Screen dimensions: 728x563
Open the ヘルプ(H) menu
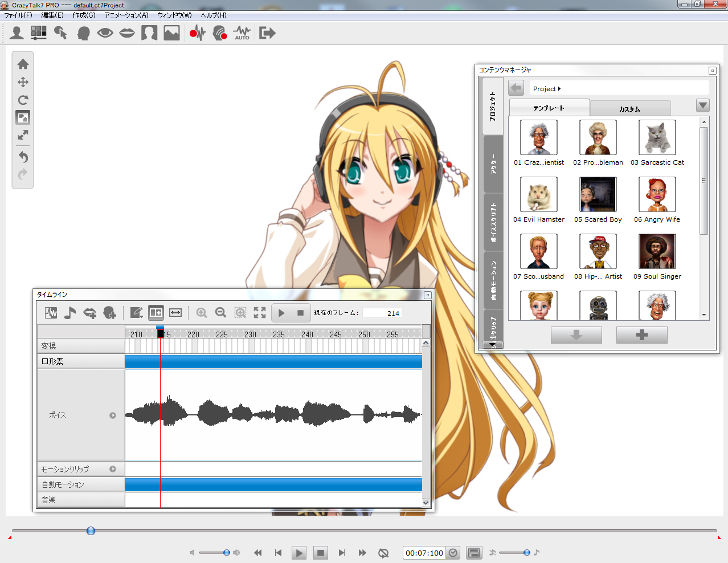214,15
